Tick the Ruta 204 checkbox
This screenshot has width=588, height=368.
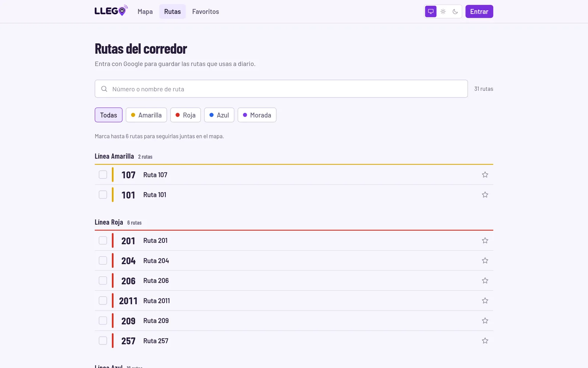103,261
